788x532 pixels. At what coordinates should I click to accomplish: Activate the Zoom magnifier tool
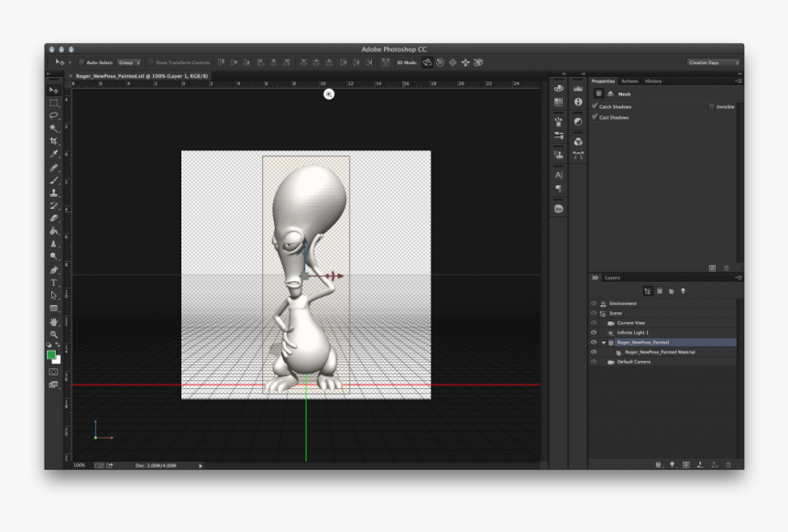point(54,334)
